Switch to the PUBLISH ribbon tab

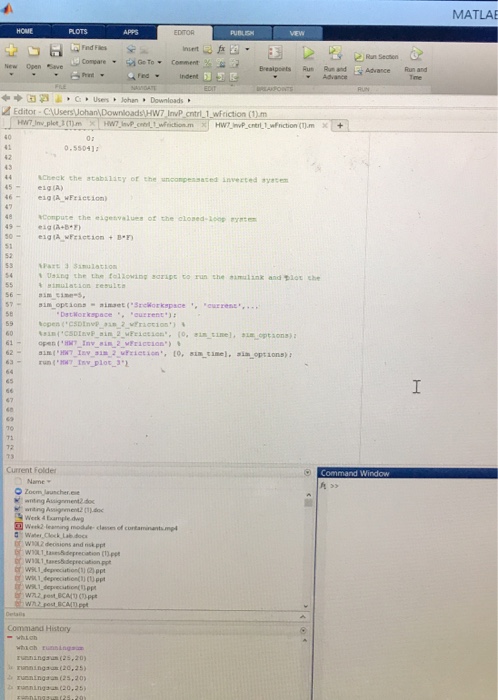tap(242, 33)
